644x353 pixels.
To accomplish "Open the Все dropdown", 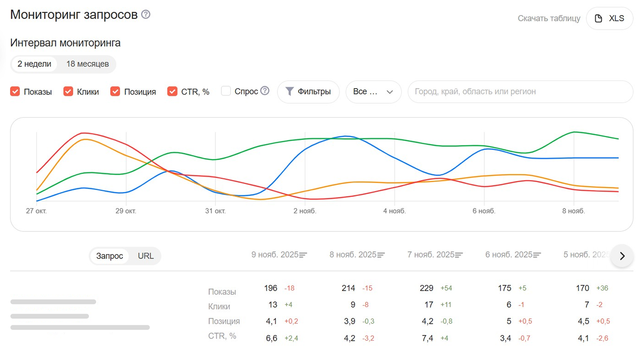I will coord(373,92).
